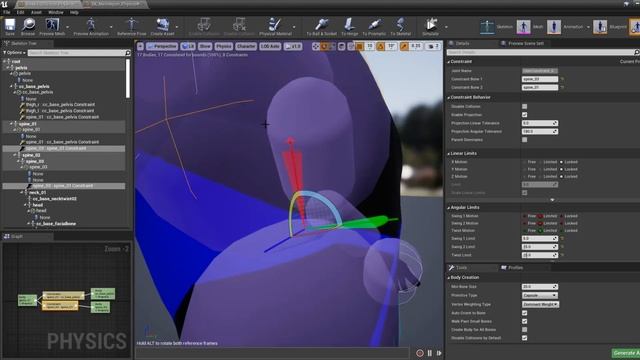
Task: Collapse the Angular Limits section
Action: (x=449, y=208)
